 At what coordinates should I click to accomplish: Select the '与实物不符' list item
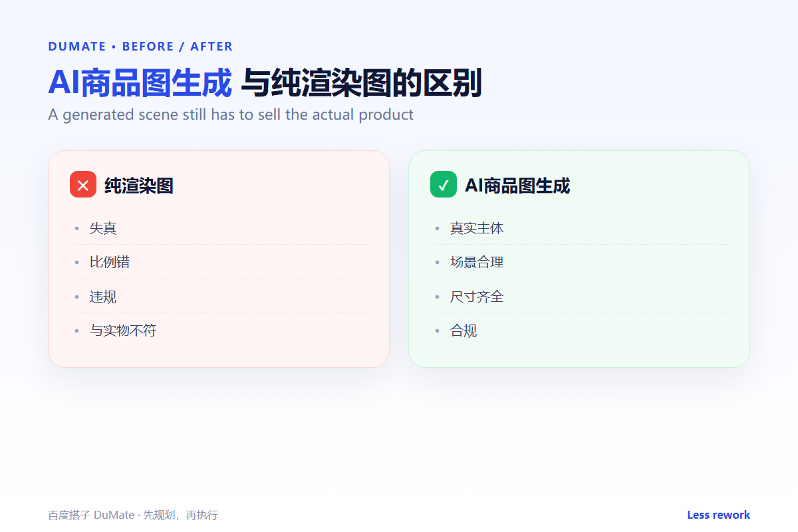tap(219, 331)
